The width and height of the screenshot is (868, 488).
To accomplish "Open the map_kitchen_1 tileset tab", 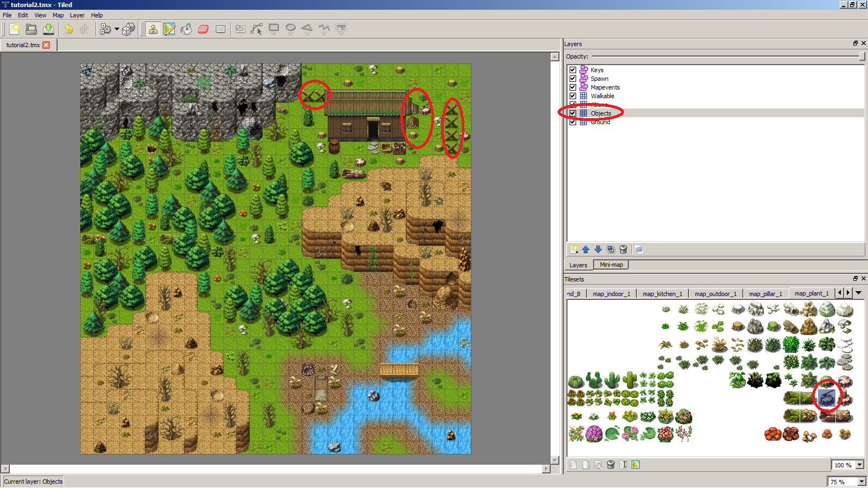I will (662, 294).
